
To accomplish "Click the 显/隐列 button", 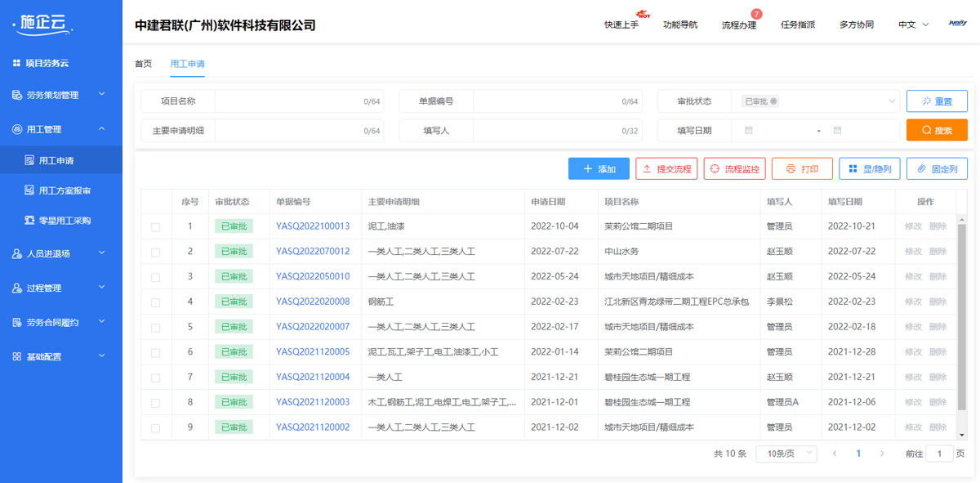I will (870, 169).
